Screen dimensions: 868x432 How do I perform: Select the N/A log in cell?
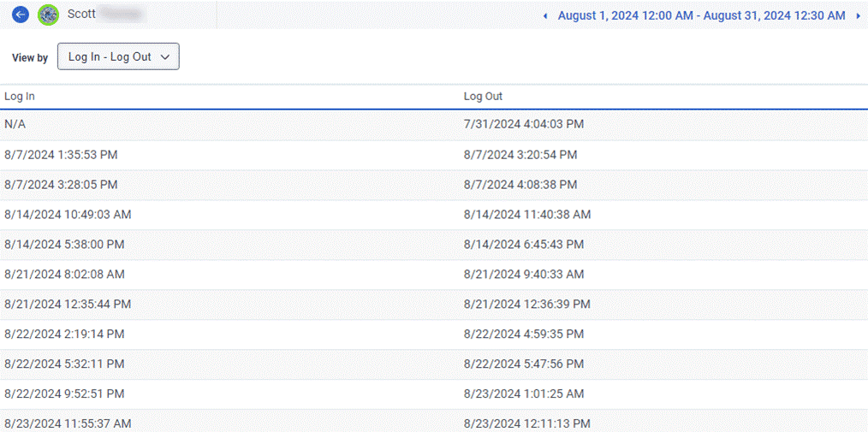[15, 125]
